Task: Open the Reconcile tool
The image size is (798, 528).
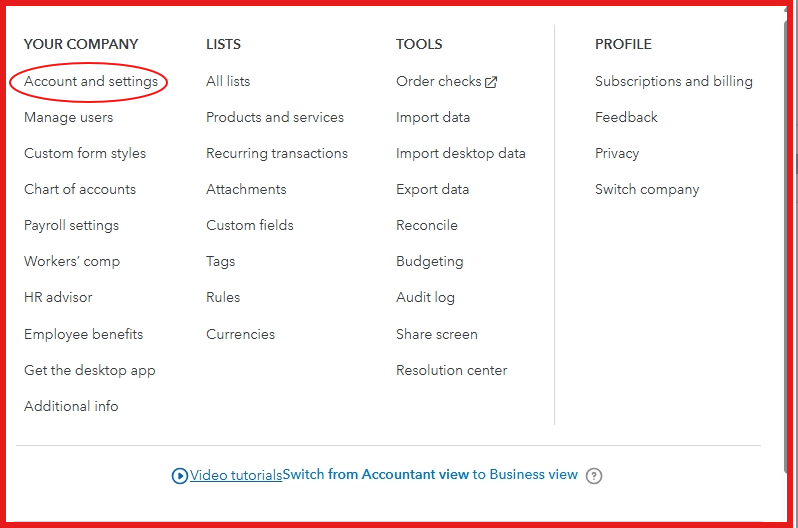Action: (427, 226)
